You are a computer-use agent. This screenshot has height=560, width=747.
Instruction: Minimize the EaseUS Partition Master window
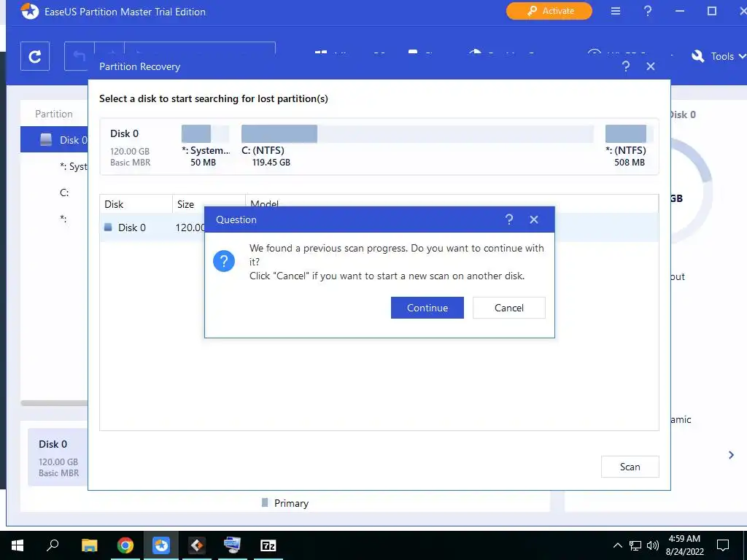pos(680,11)
